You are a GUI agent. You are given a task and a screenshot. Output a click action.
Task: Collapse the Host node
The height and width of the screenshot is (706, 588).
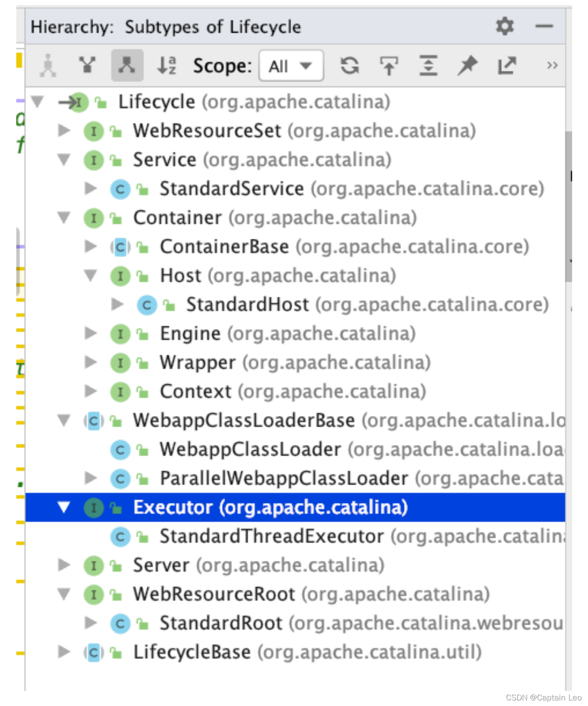click(91, 275)
